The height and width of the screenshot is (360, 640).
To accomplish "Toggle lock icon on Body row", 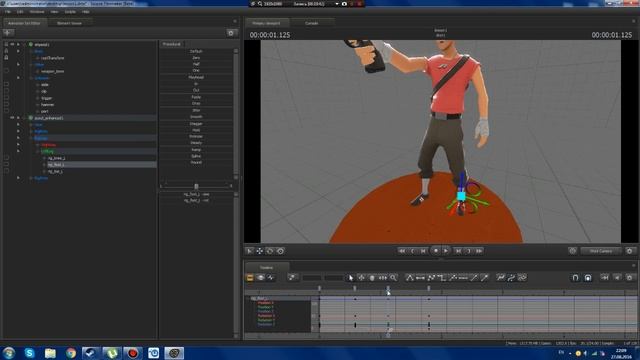I will point(6,51).
